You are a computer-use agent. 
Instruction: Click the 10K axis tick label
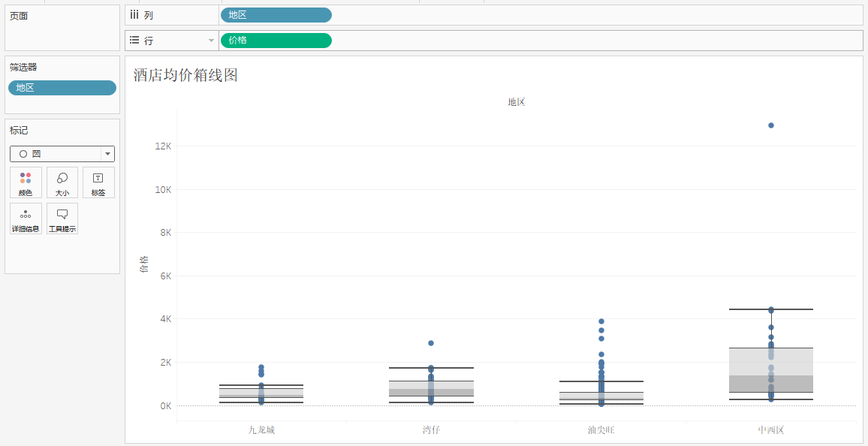pos(162,189)
